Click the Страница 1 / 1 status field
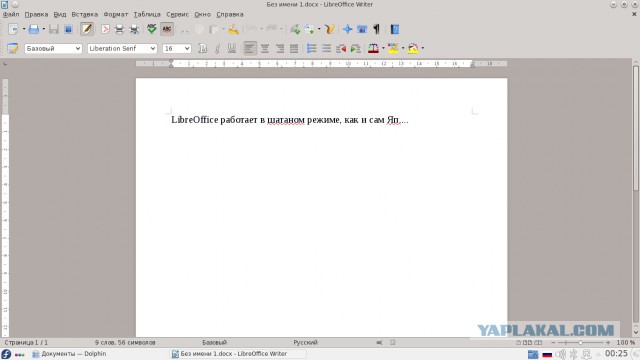 26,342
